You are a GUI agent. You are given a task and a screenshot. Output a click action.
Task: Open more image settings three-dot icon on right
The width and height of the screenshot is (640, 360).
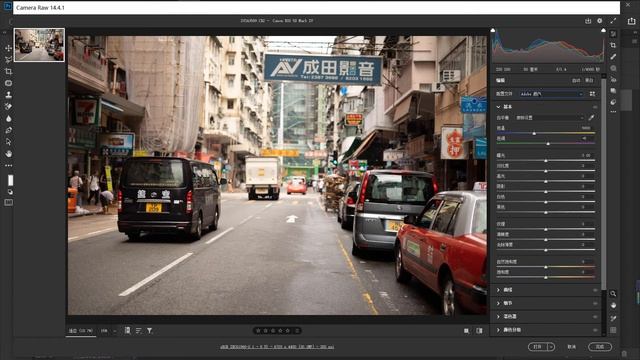click(613, 112)
